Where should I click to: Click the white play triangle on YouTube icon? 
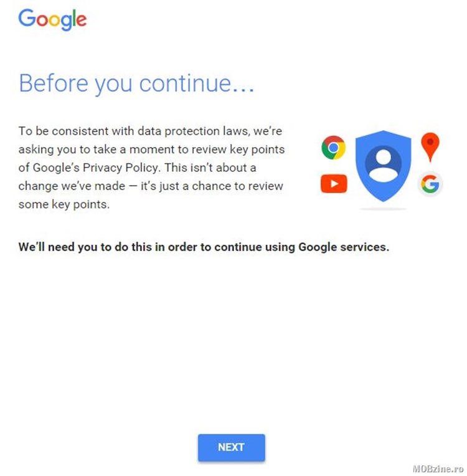[334, 184]
